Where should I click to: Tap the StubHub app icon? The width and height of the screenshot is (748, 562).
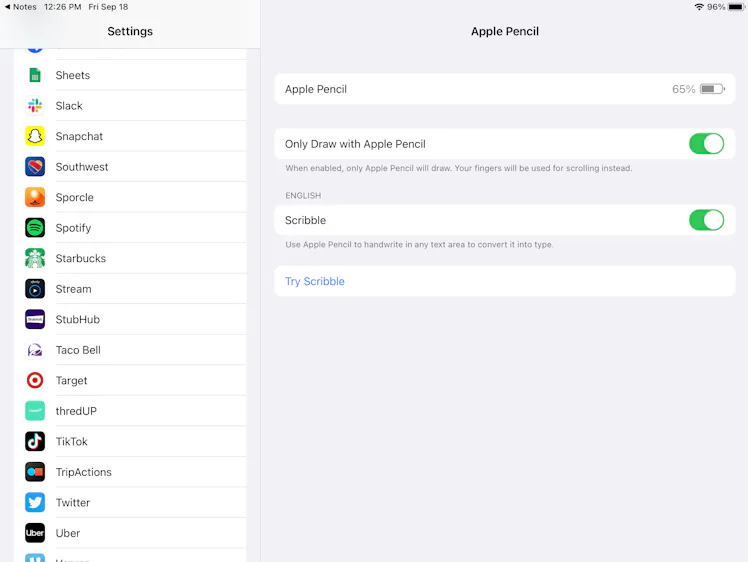pos(35,319)
